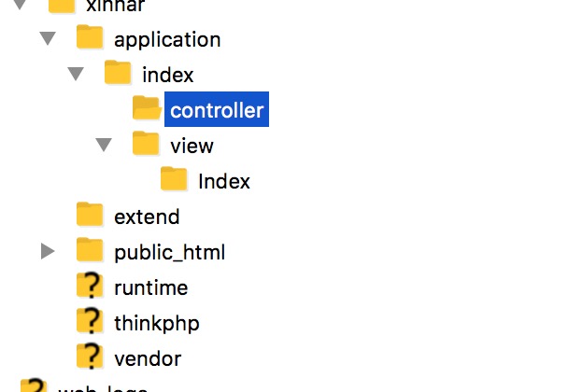Viewport: 568px width, 392px height.
Task: Click the application folder icon
Action: pyautogui.click(x=90, y=36)
